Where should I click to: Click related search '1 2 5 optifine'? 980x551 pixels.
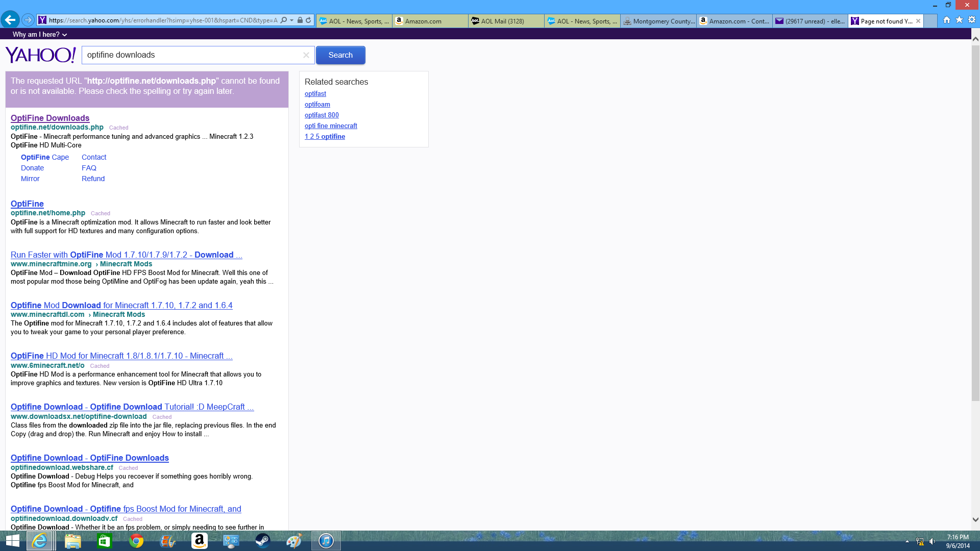click(x=325, y=136)
